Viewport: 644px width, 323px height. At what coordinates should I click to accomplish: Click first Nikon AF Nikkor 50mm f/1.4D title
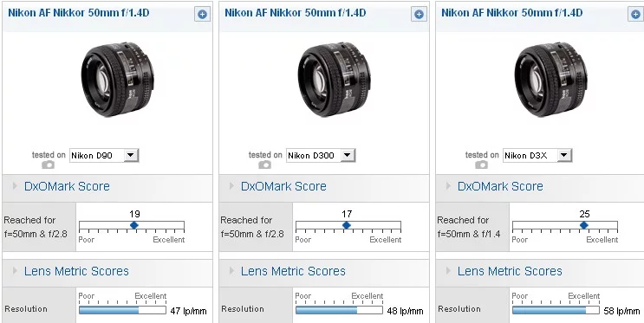(79, 13)
